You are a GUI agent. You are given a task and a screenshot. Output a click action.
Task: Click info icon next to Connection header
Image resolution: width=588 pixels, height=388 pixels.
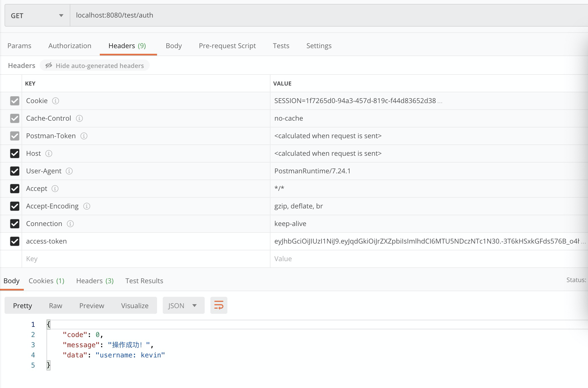(70, 224)
